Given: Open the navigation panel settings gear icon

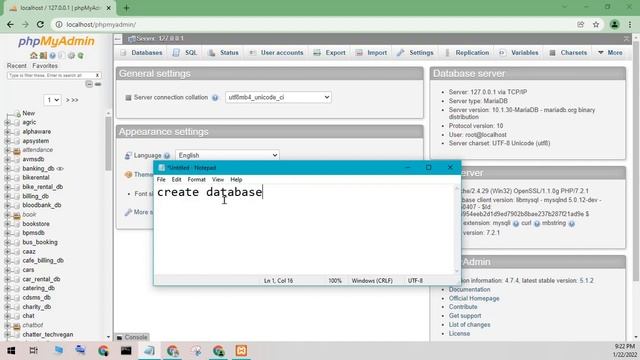Looking at the screenshot, I should 71,56.
